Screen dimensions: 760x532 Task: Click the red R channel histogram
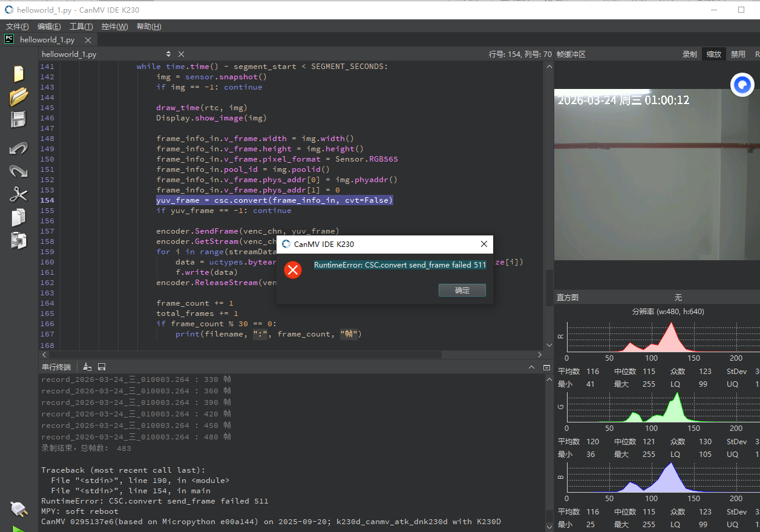663,337
